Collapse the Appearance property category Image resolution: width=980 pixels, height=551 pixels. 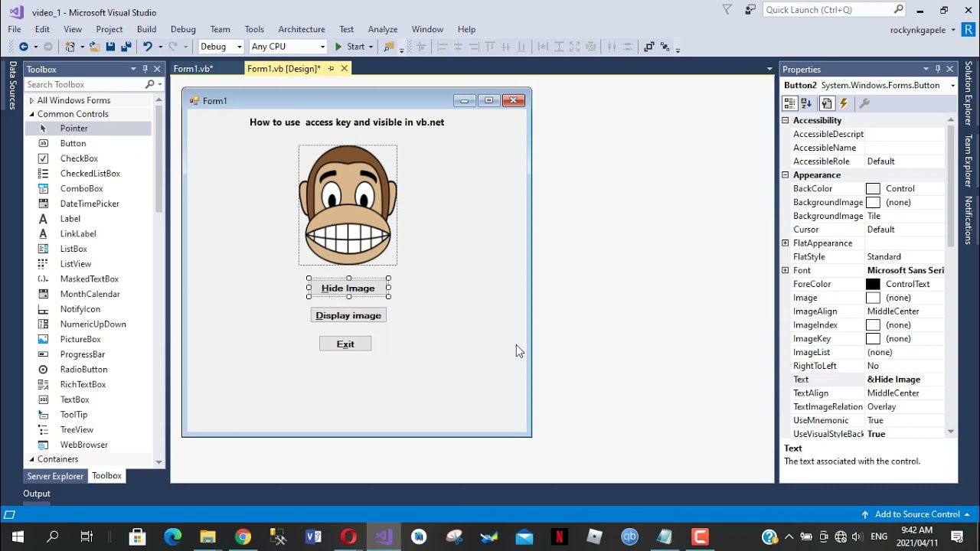pos(785,175)
